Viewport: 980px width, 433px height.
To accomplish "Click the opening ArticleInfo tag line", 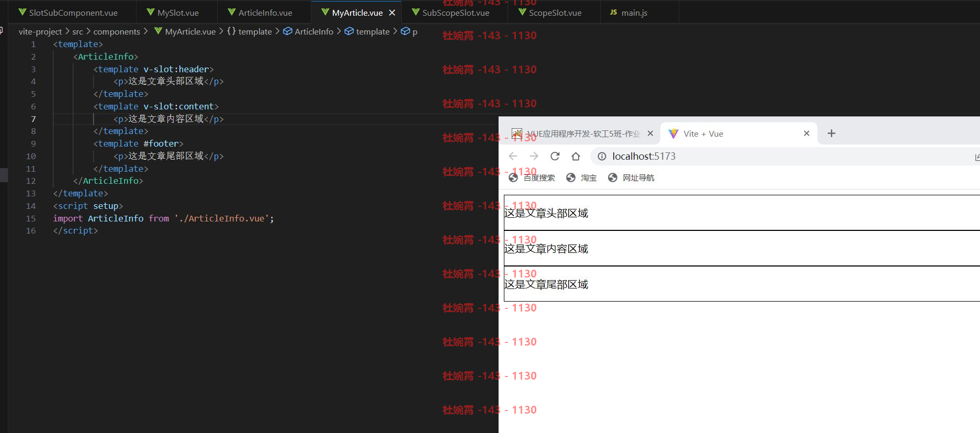I will pyautogui.click(x=106, y=57).
